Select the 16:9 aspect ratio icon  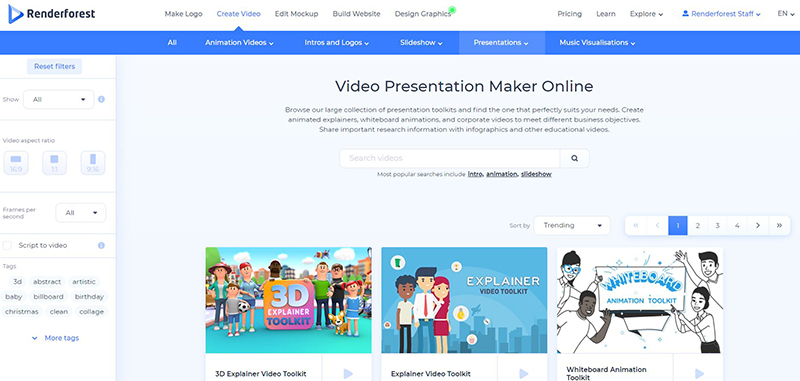click(x=16, y=163)
